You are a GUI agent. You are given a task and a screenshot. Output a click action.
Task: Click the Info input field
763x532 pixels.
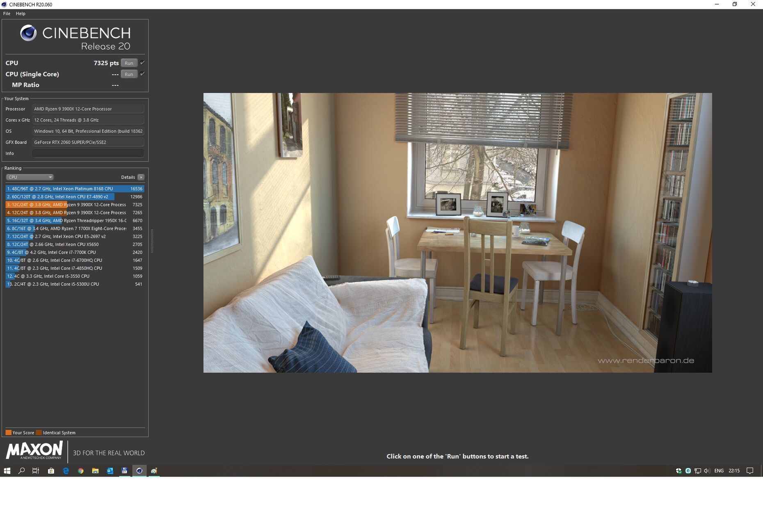click(88, 153)
